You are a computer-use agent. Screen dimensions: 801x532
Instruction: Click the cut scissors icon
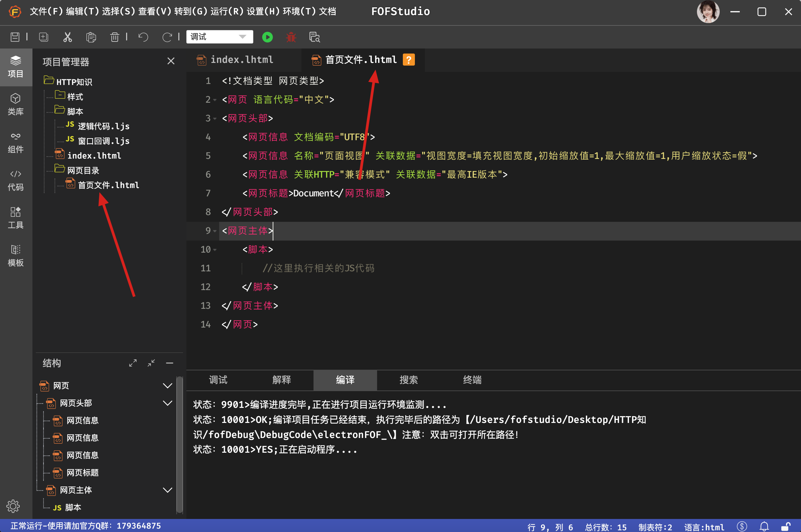68,37
